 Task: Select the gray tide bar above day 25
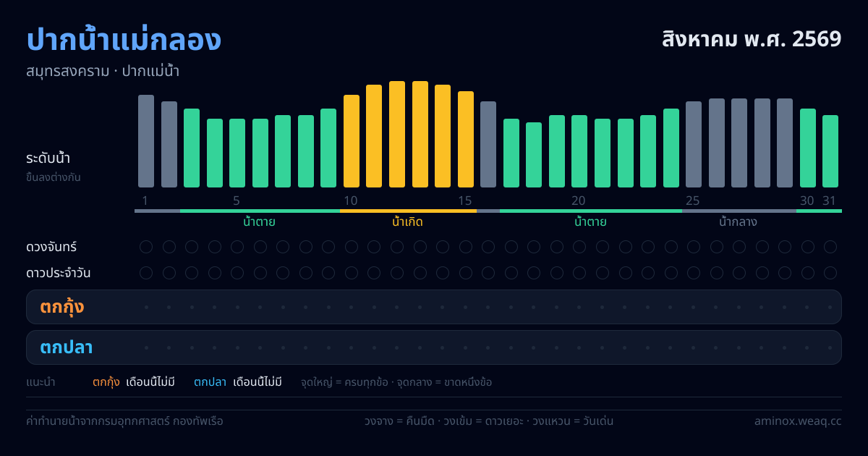694,144
